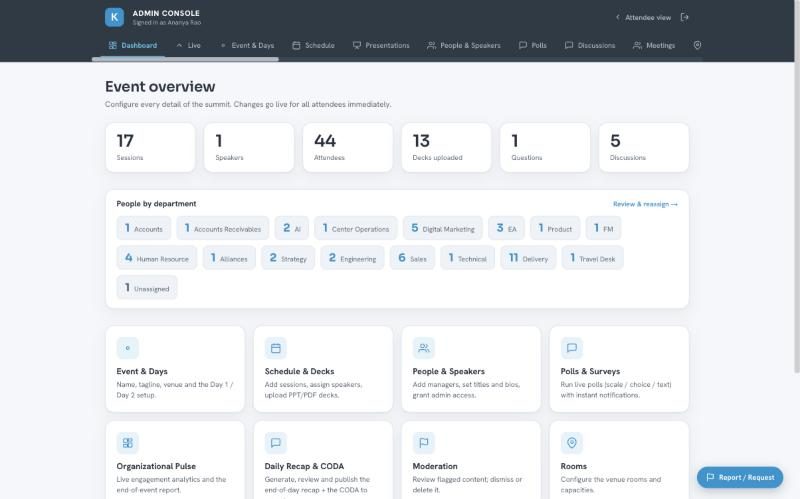Click the People & Speakers card icon

(x=423, y=348)
